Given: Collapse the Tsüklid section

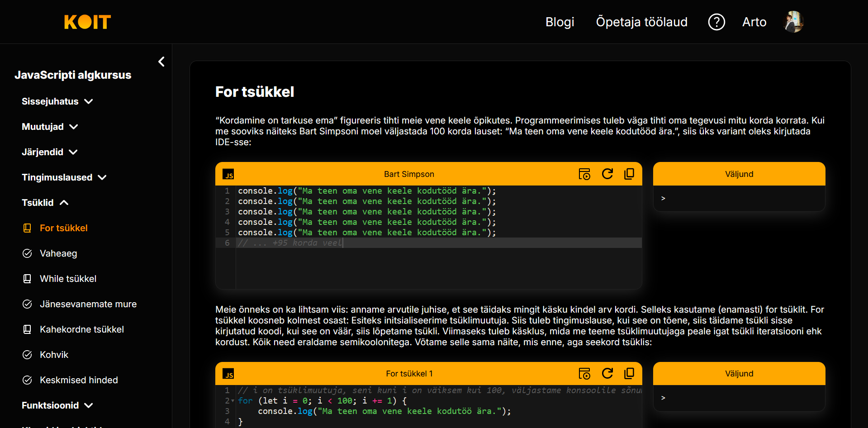Looking at the screenshot, I should (45, 203).
